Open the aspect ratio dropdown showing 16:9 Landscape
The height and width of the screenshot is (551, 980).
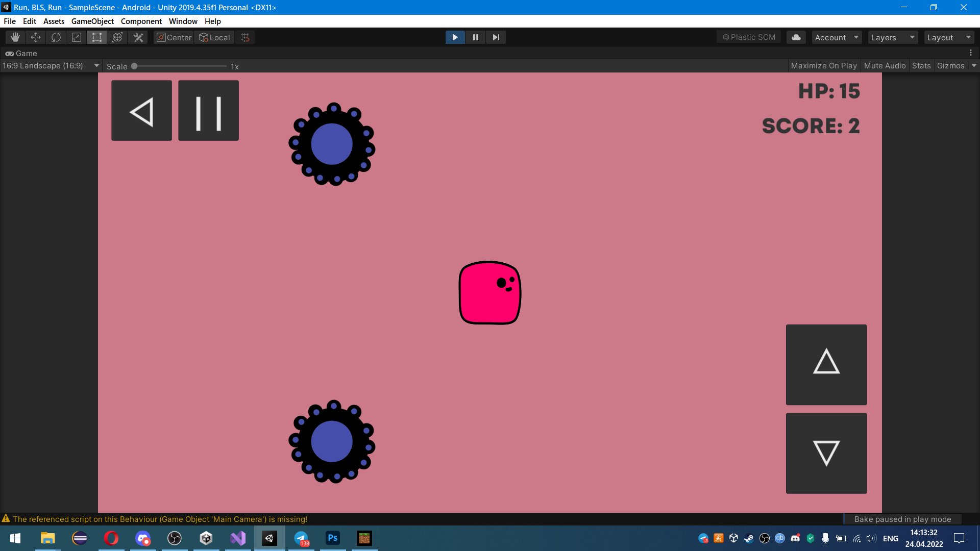50,66
